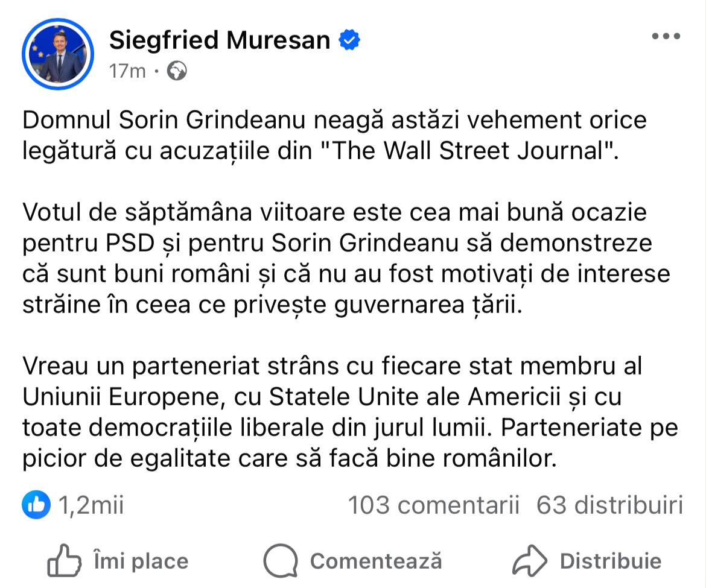Toggle like with Îmi place label

[141, 561]
